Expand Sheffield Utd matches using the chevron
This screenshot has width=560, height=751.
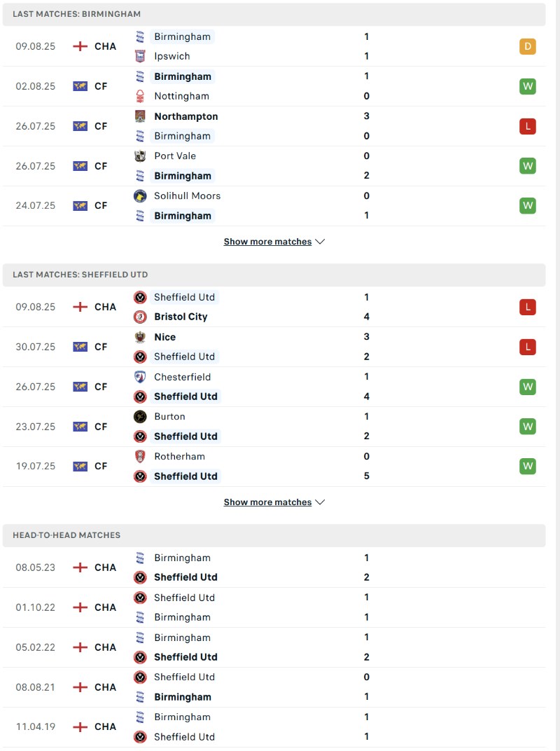point(321,502)
